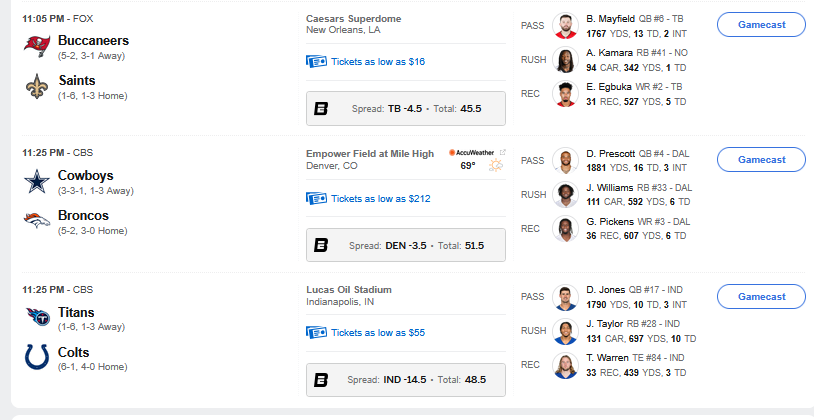Click the Broncos team logo
814x420 pixels.
pyautogui.click(x=37, y=222)
